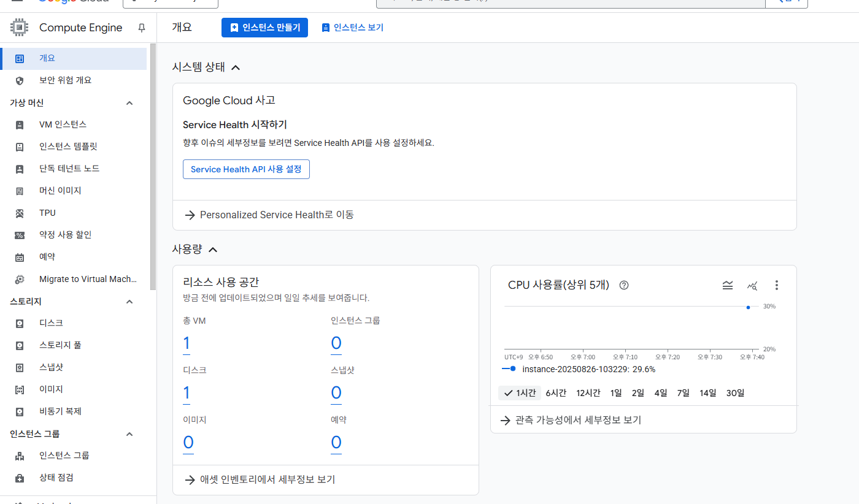Screen dimensions: 859x504
Task: Collapse the 가상 머신 sidebar group
Action: tap(129, 103)
